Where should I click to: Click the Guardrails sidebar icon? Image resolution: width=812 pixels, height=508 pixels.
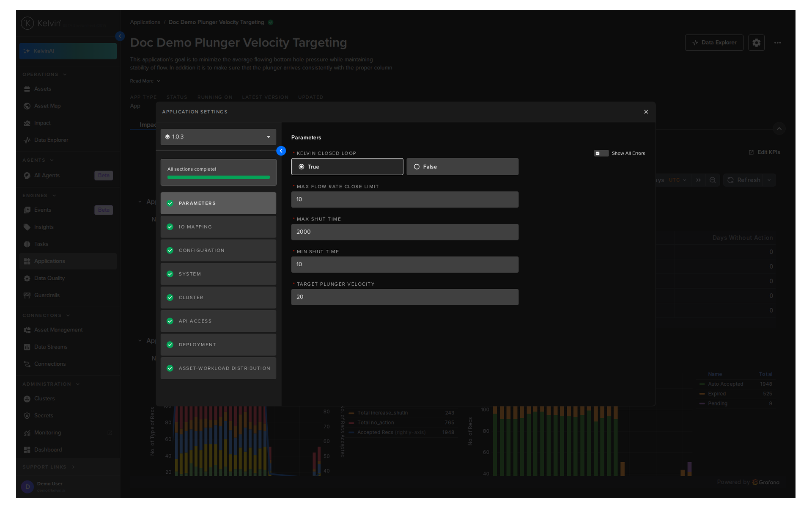pyautogui.click(x=27, y=295)
